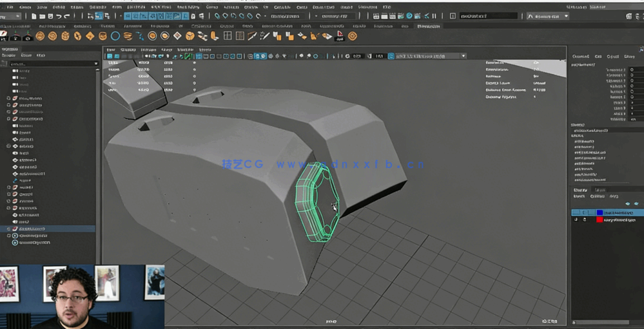644x329 pixels.
Task: Click the Outliner search field
Action: (x=50, y=63)
